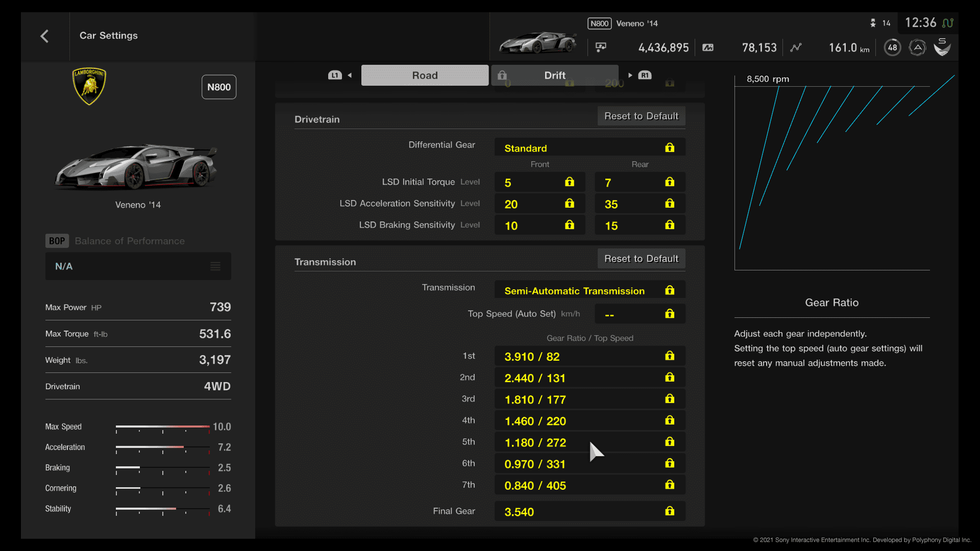Image resolution: width=980 pixels, height=551 pixels.
Task: Switch to the Drift settings sheet
Action: click(555, 76)
